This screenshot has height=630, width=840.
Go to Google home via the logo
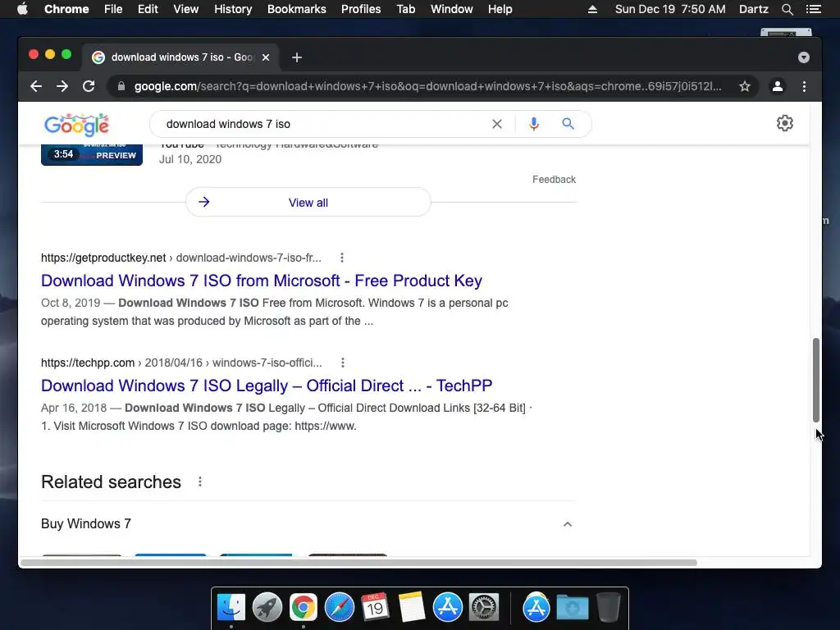tap(76, 125)
